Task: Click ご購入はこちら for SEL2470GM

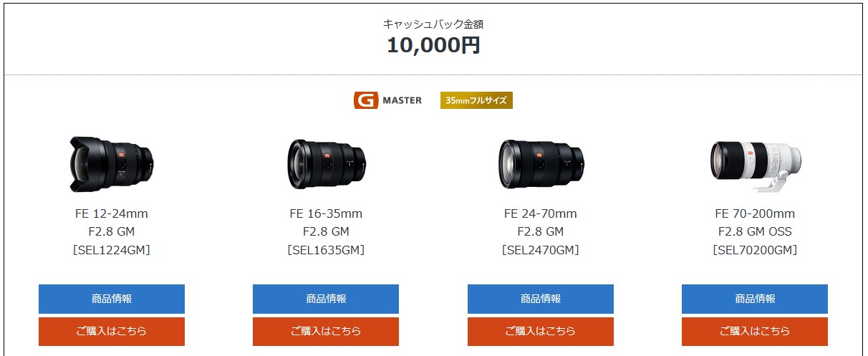Action: coord(541,331)
